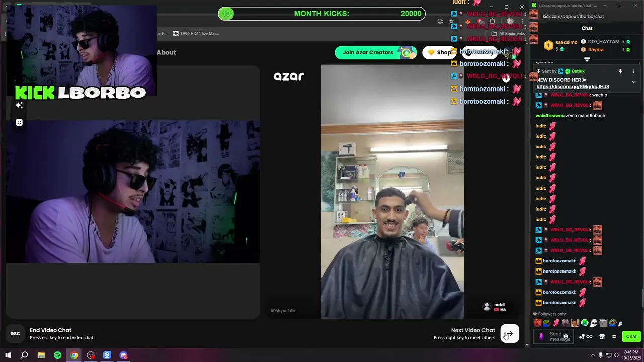The width and height of the screenshot is (644, 362).
Task: Insert the green alien headphones emote
Action: click(584, 323)
